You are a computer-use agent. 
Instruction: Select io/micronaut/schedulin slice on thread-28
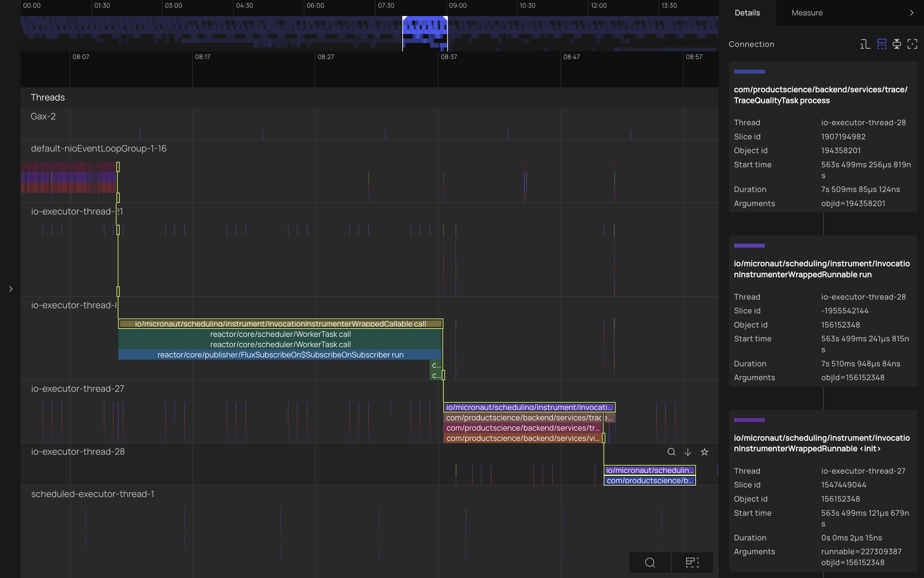(x=649, y=470)
